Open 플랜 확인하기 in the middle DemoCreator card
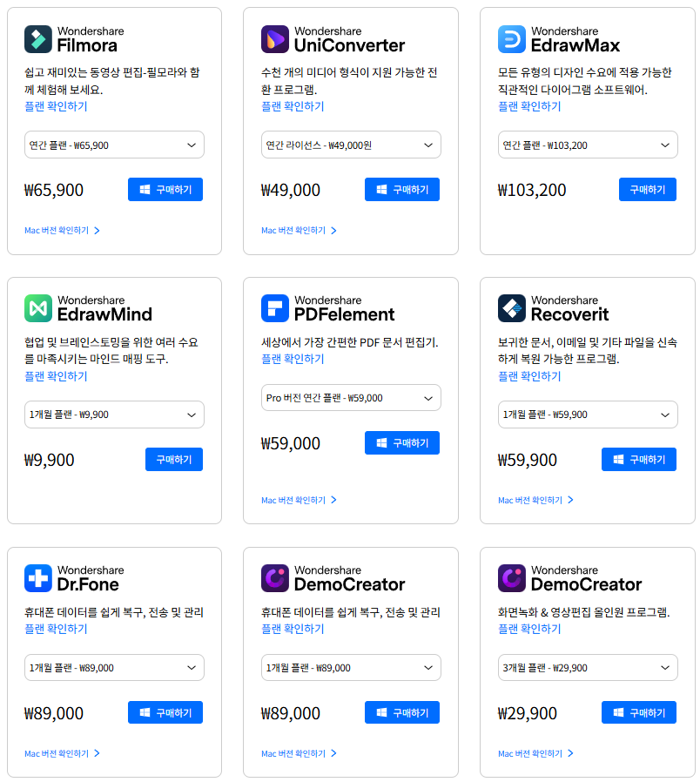 [293, 629]
